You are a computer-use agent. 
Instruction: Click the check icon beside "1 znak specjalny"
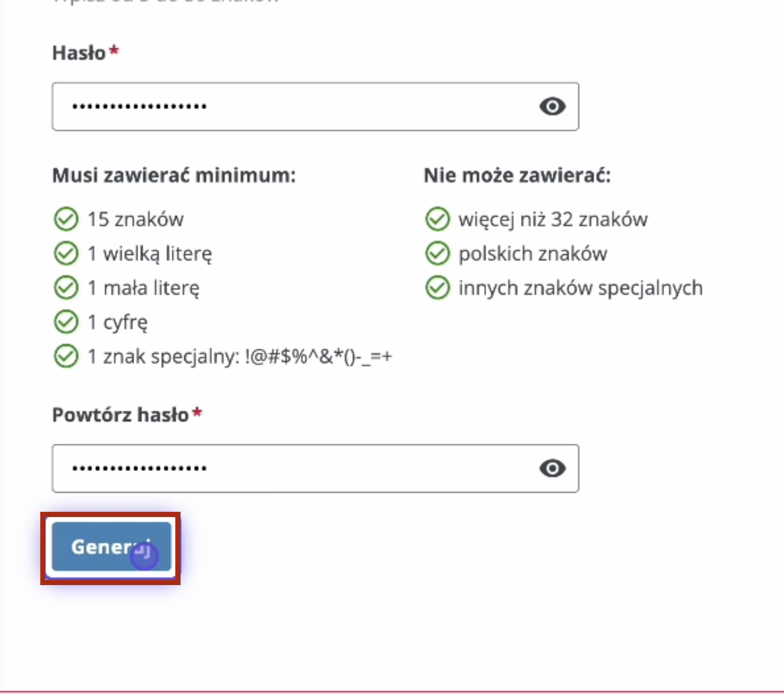[66, 356]
